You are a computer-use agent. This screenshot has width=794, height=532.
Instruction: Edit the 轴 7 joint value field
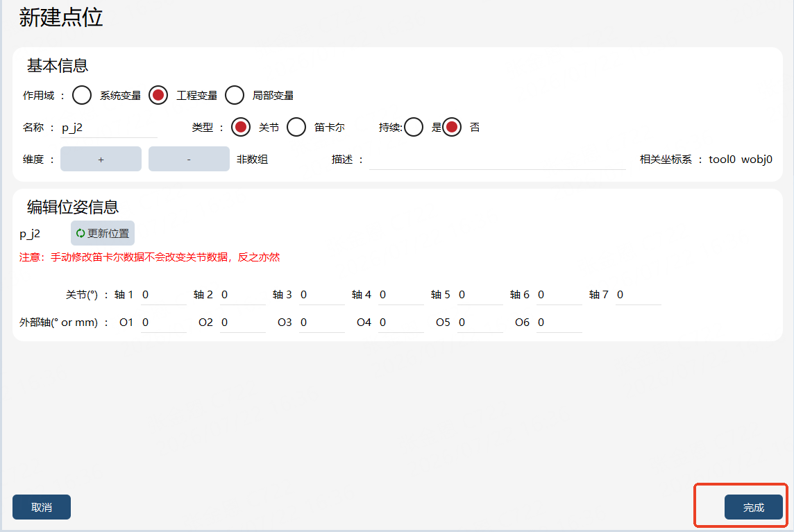tap(638, 295)
